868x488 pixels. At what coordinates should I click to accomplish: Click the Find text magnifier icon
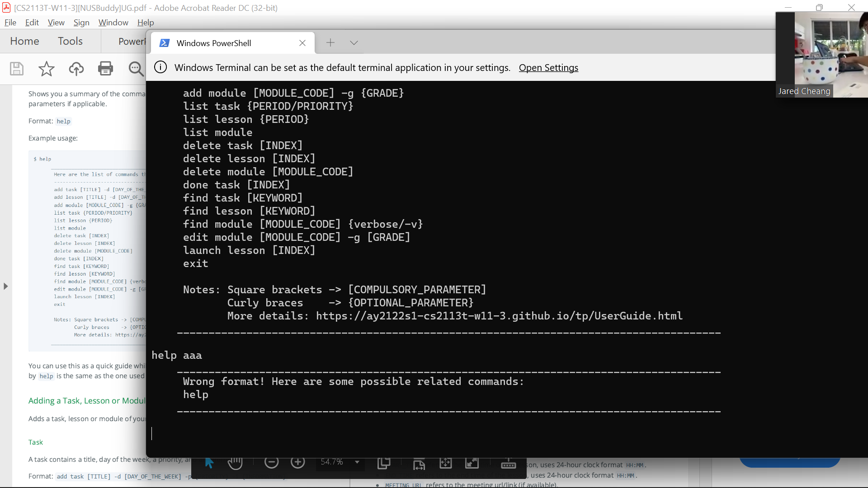pos(135,69)
